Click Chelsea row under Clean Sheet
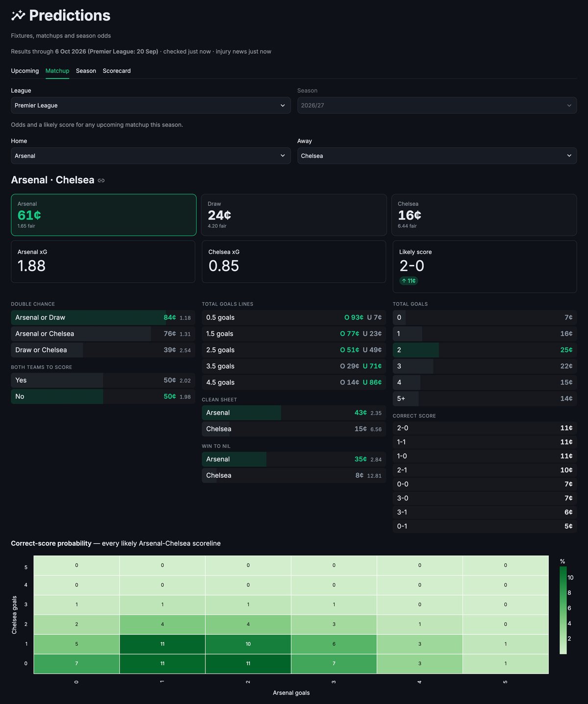Image resolution: width=588 pixels, height=704 pixels. coord(294,429)
